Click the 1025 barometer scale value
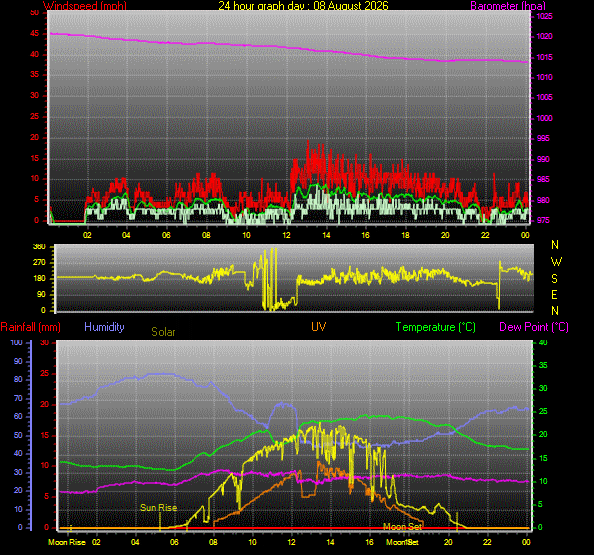 [x=544, y=16]
